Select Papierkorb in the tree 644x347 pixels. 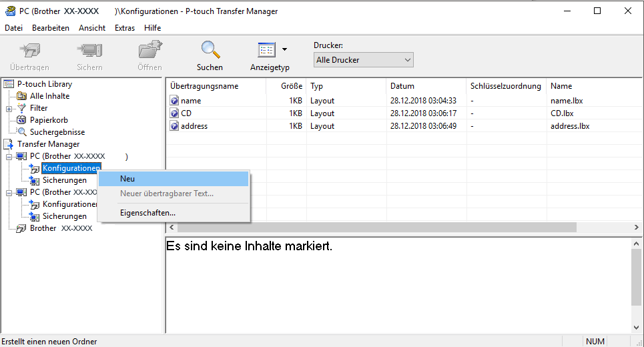coord(49,120)
